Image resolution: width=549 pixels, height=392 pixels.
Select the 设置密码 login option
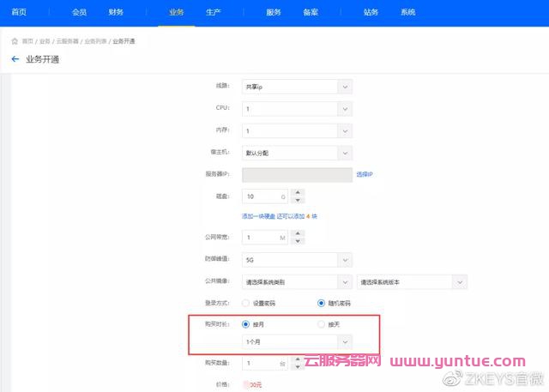246,303
